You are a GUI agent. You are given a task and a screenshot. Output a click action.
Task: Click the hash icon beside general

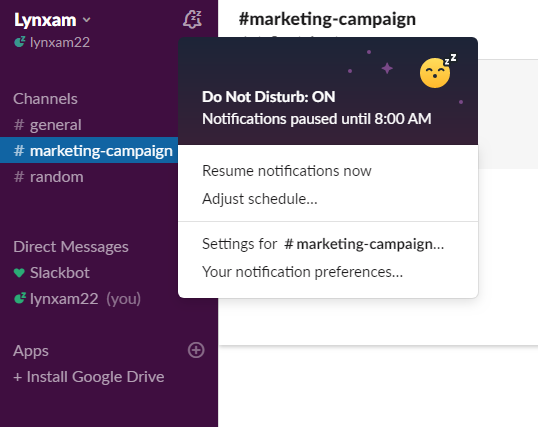19,125
